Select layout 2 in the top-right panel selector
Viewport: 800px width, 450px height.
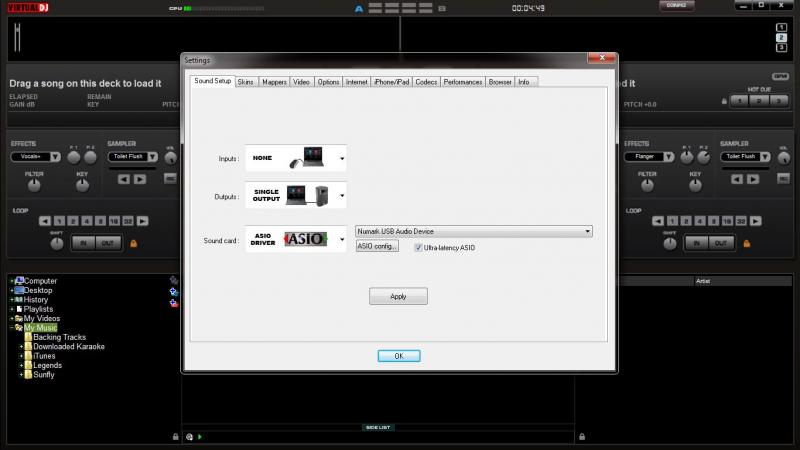pos(781,36)
